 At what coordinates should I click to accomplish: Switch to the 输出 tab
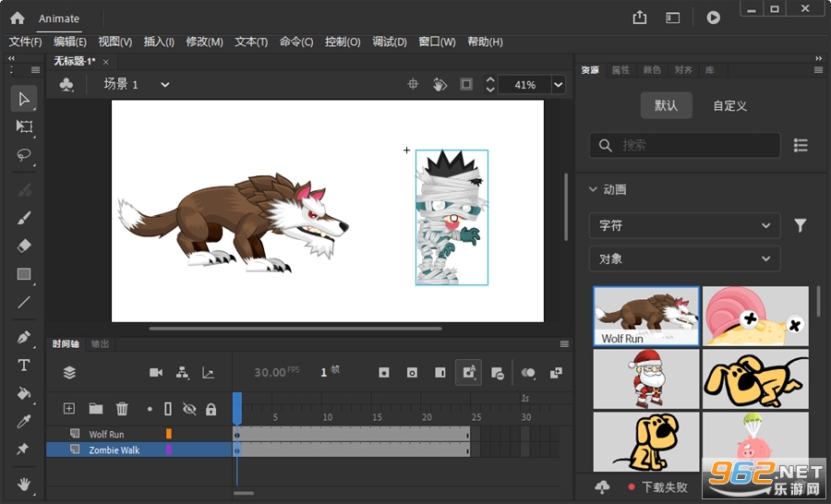coord(100,344)
